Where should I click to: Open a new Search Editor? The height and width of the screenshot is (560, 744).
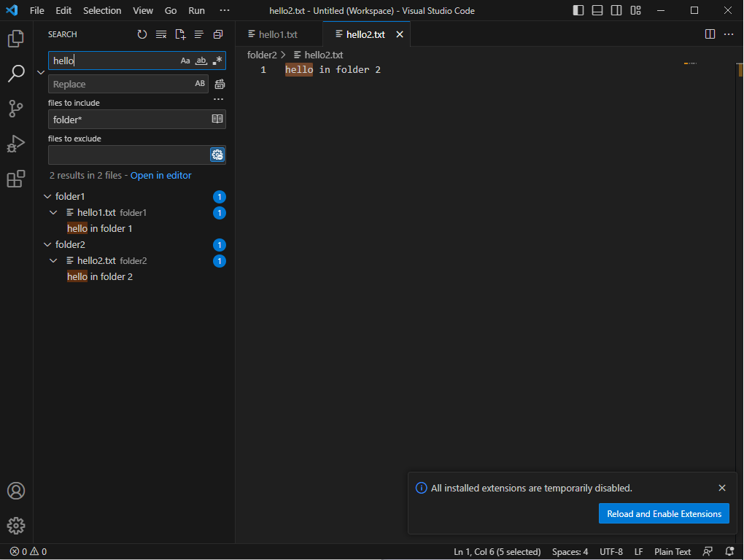(180, 34)
